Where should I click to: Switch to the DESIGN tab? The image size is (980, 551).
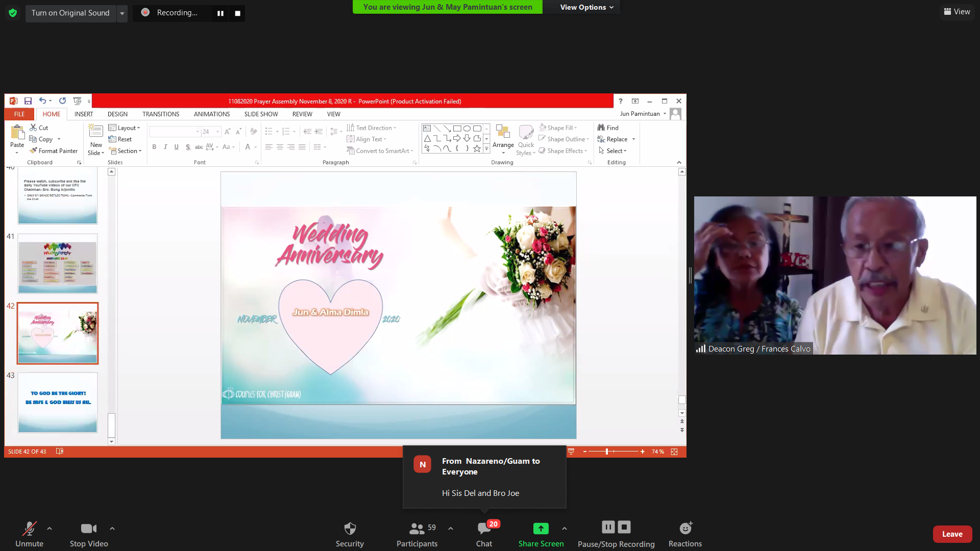click(117, 114)
